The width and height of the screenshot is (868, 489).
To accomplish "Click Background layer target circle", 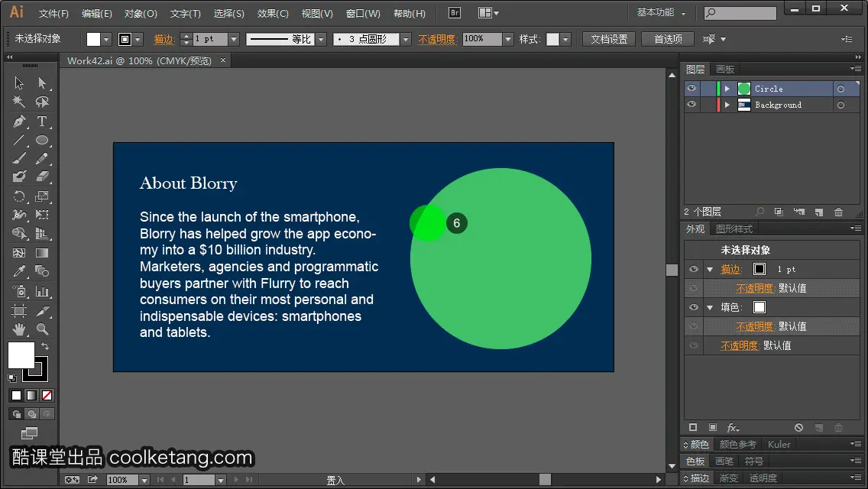I will [x=840, y=105].
